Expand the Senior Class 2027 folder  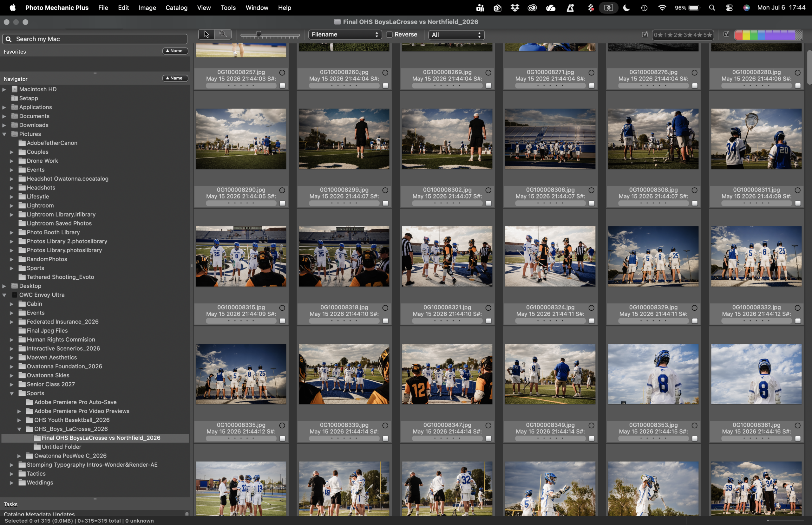(12, 385)
